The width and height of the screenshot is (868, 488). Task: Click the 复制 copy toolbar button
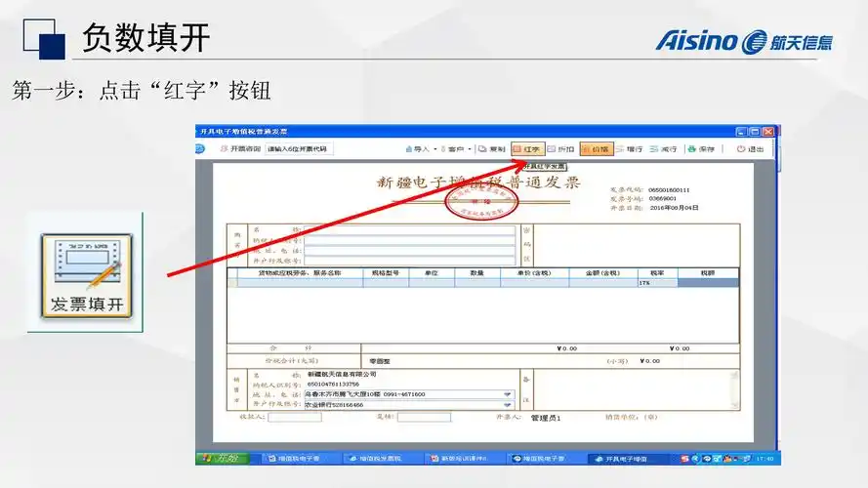(x=492, y=148)
